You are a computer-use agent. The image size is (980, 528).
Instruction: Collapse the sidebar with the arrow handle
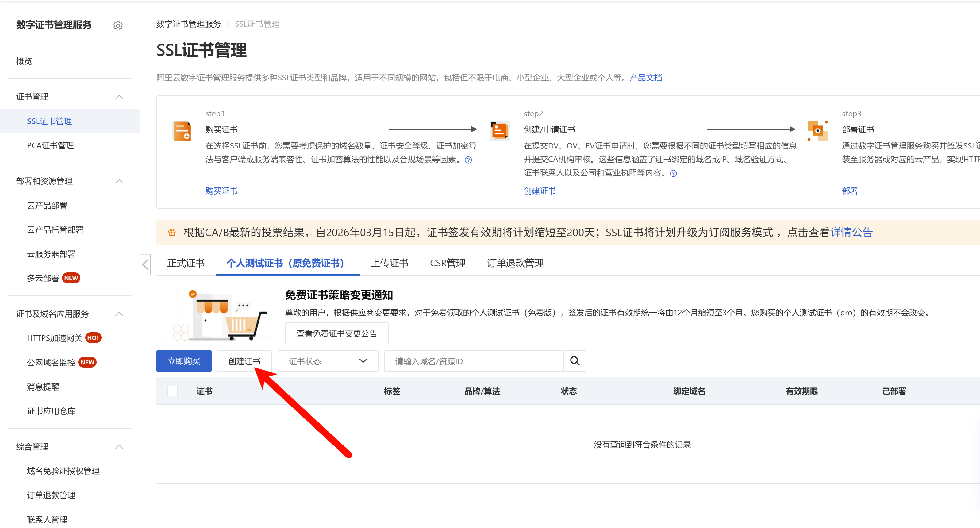145,264
